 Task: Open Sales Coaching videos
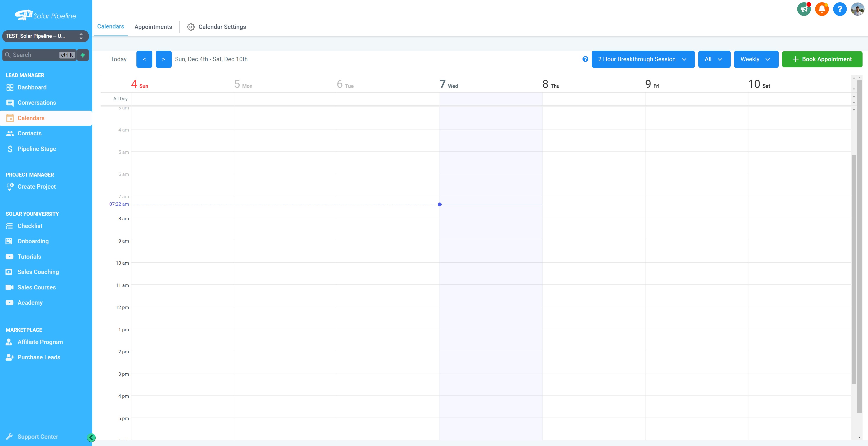(38, 272)
